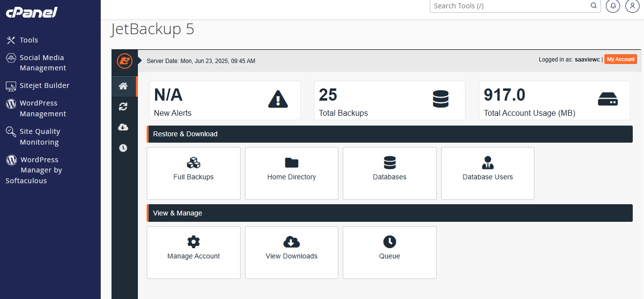Click the Restore & Download header
Screen dimensions: 644x299
point(390,134)
